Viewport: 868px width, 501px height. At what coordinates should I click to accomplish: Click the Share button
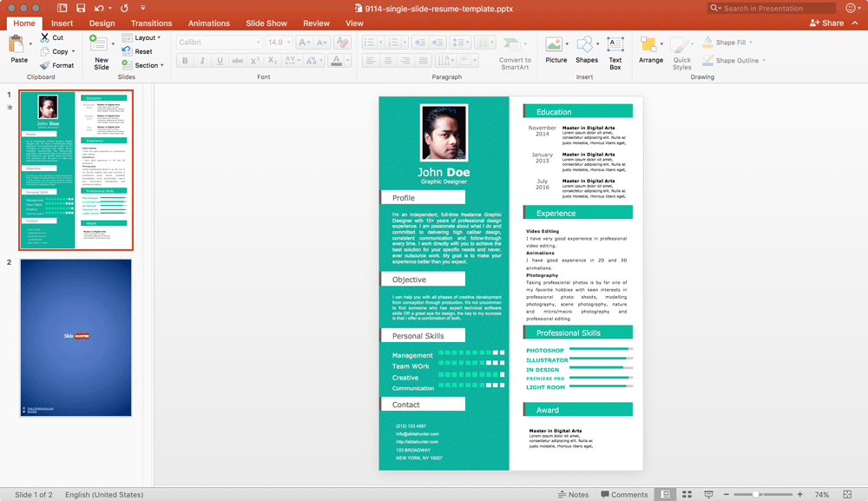(826, 23)
